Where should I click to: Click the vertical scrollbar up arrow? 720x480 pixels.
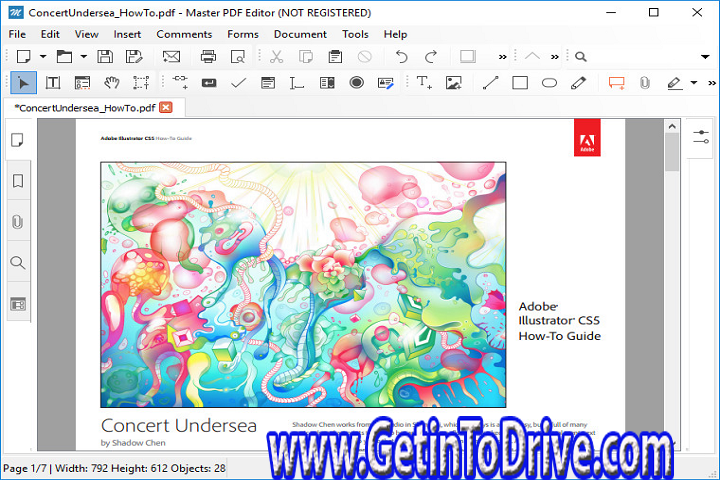pos(672,126)
